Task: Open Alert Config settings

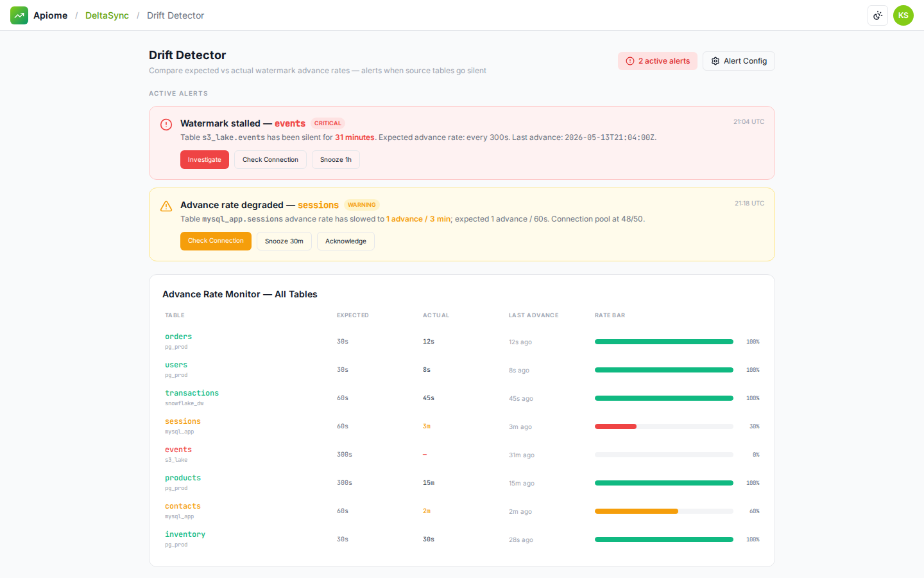Action: tap(739, 61)
